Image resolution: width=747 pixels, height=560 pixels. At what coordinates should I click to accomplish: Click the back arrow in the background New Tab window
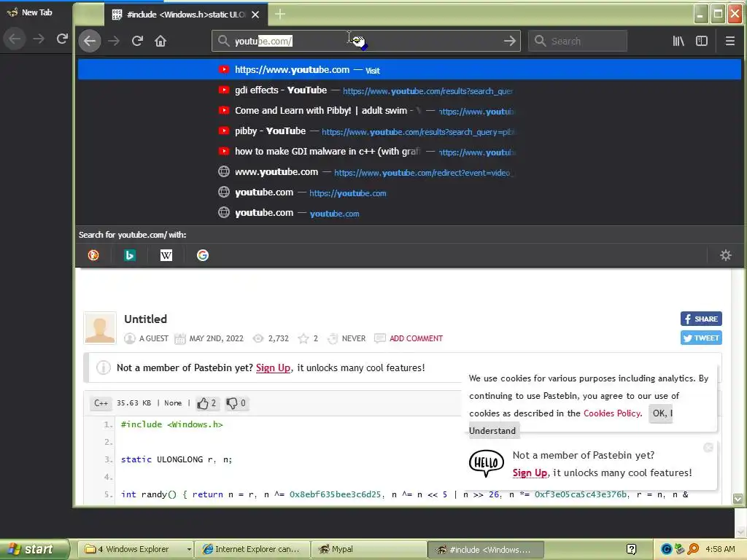15,39
